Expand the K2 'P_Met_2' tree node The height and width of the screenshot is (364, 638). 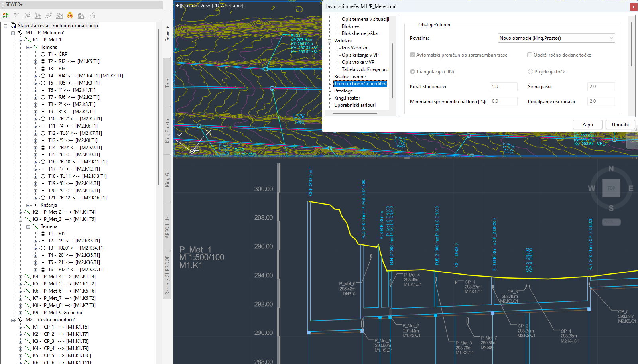coord(20,212)
